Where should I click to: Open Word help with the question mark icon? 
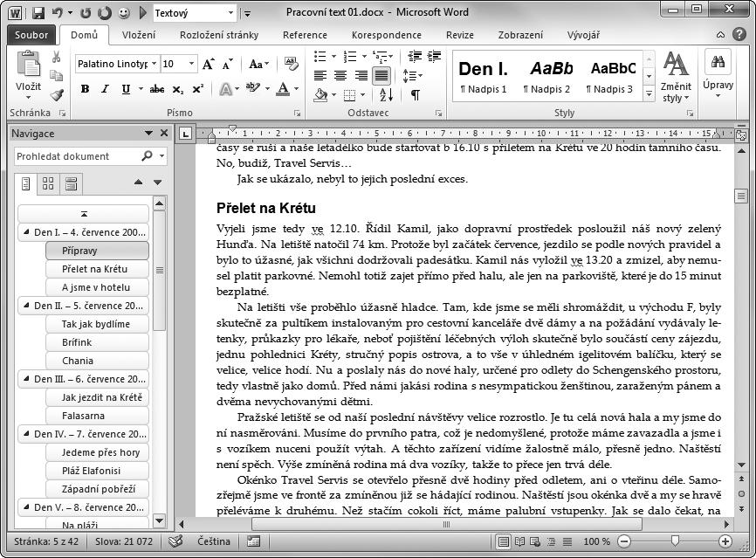click(x=739, y=34)
